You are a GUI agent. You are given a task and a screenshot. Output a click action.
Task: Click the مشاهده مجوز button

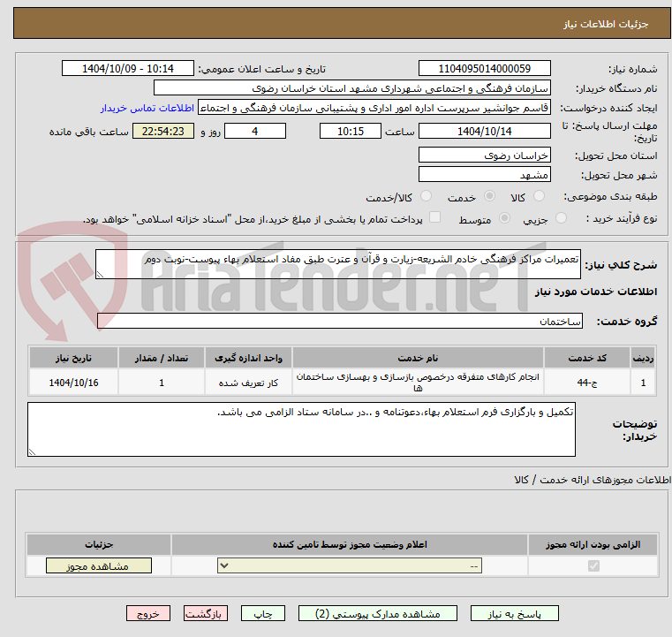coord(99,565)
